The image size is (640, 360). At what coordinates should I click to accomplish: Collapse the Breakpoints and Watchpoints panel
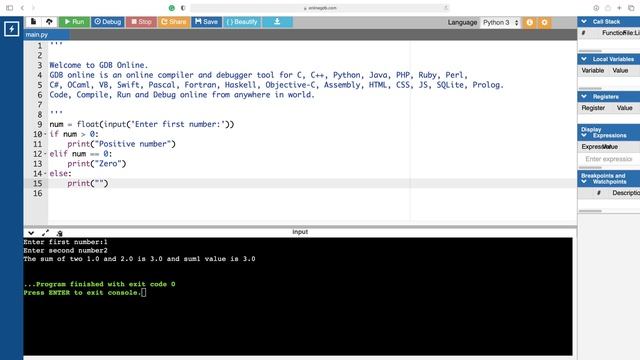(x=584, y=182)
